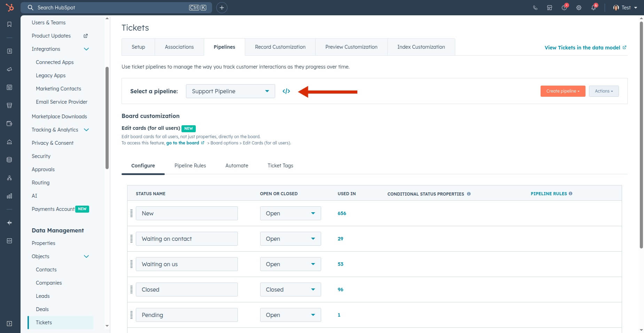Open the marketplace storefront icon
This screenshot has height=333, width=644.
(x=550, y=8)
